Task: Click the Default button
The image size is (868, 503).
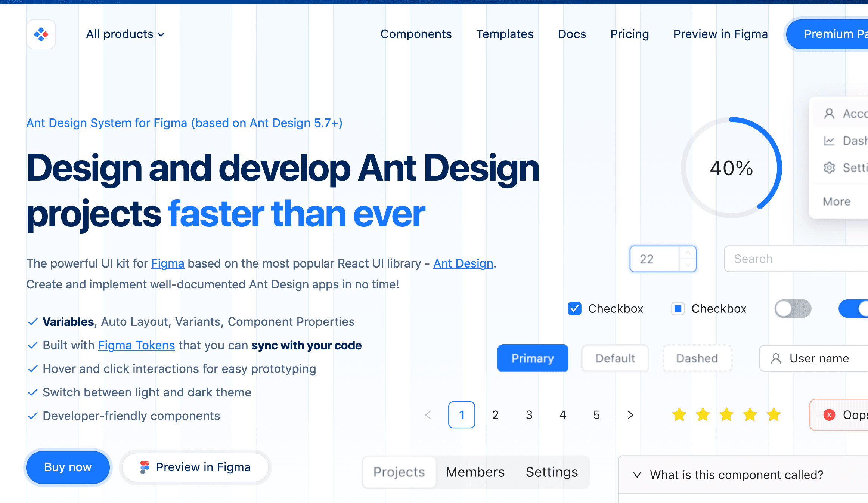Action: tap(615, 358)
